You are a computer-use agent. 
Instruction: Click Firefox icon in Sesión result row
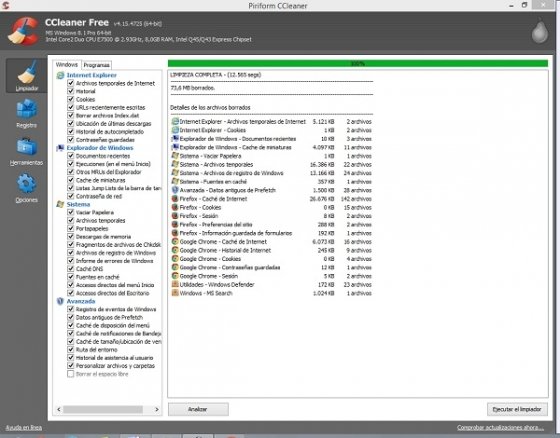[175, 216]
